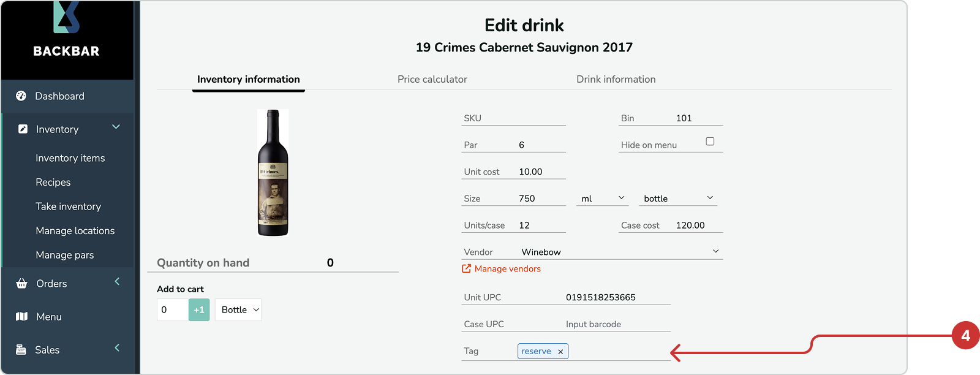Click the Case UPC Input barcode field
This screenshot has height=375, width=980.
[x=567, y=324]
